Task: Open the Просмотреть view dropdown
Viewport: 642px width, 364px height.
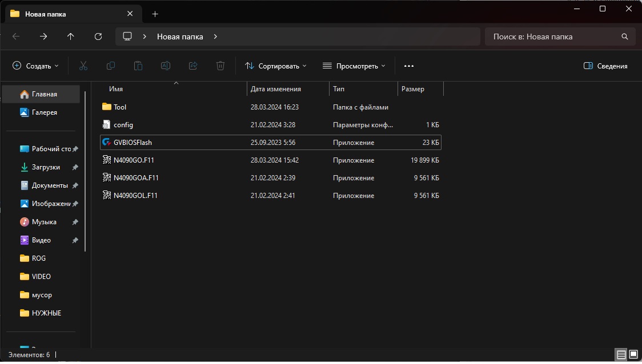Action: pyautogui.click(x=354, y=66)
